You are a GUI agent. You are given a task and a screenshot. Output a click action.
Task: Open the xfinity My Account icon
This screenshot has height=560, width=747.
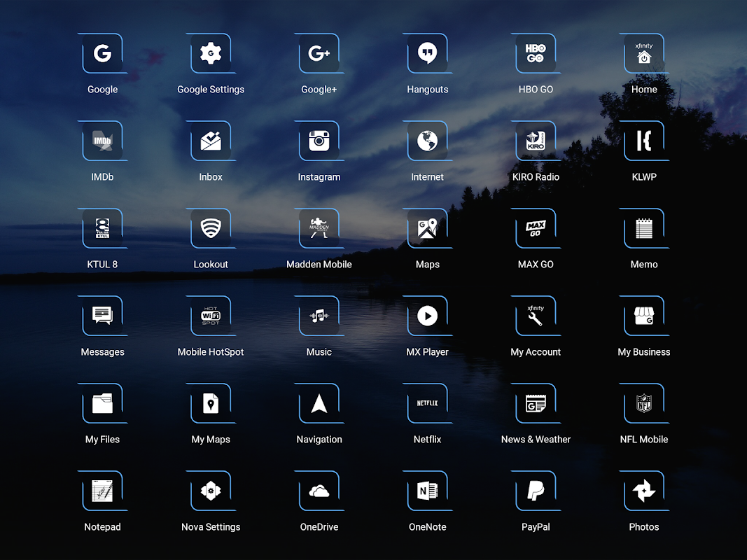(536, 316)
